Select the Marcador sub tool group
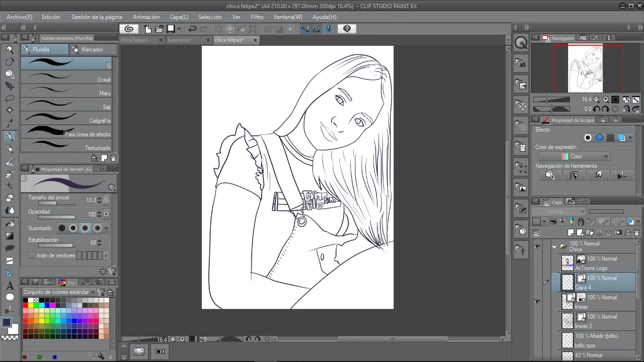Screen dimensions: 644x362 93,49
